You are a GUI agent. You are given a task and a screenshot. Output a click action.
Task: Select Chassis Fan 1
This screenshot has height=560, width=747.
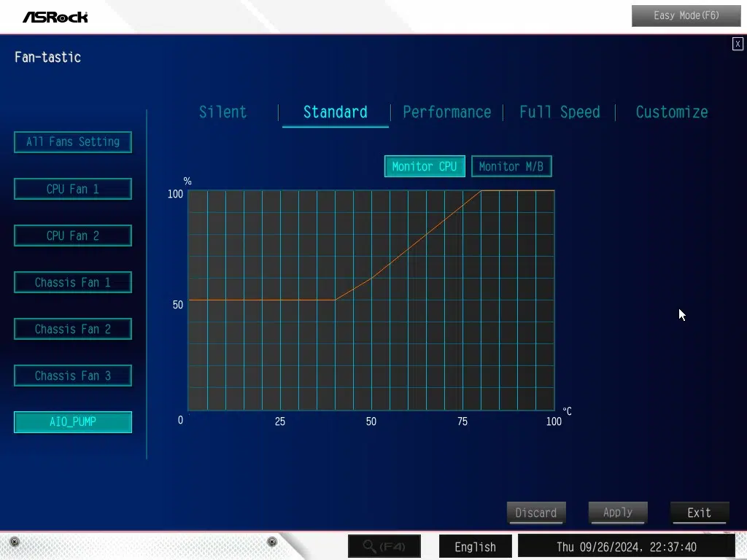[x=73, y=282]
